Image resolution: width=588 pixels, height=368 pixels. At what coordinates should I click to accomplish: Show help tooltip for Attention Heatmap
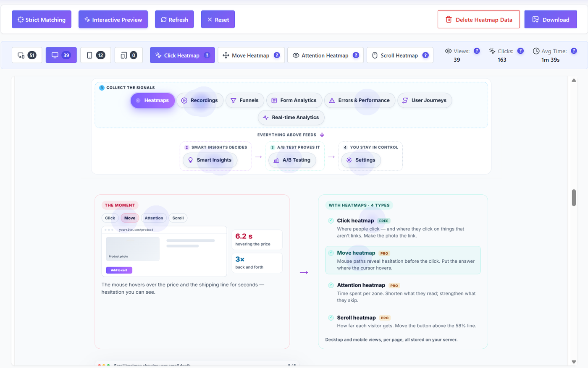point(356,55)
